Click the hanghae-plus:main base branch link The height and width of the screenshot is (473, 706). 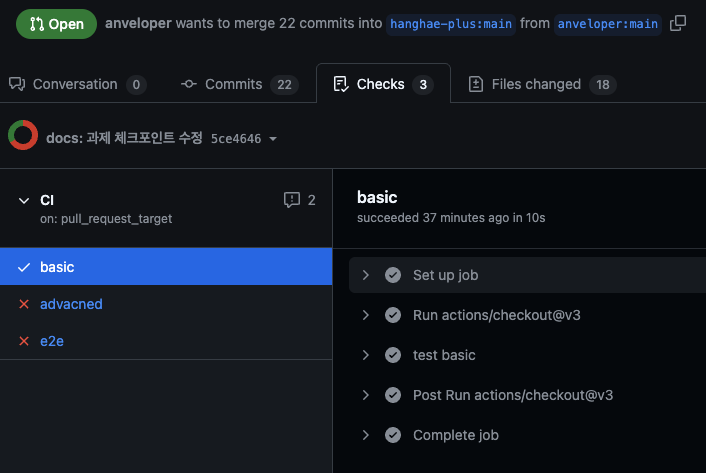coord(451,23)
